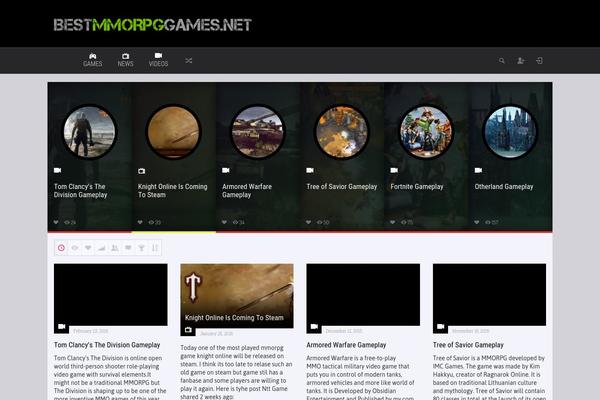
Task: Open the search magnifier icon
Action: (x=502, y=60)
